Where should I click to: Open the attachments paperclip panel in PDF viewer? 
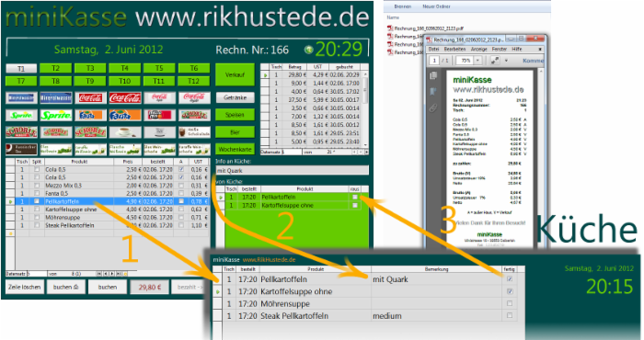pos(433,108)
